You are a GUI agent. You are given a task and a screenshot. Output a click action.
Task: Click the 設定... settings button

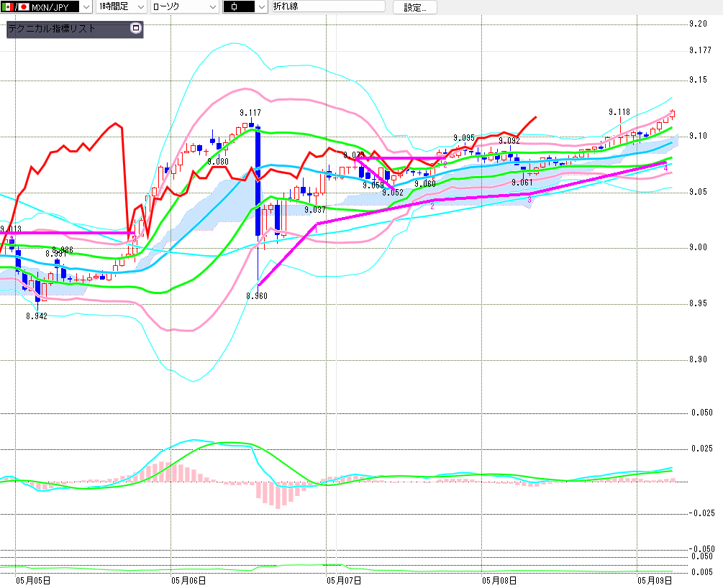tap(415, 7)
